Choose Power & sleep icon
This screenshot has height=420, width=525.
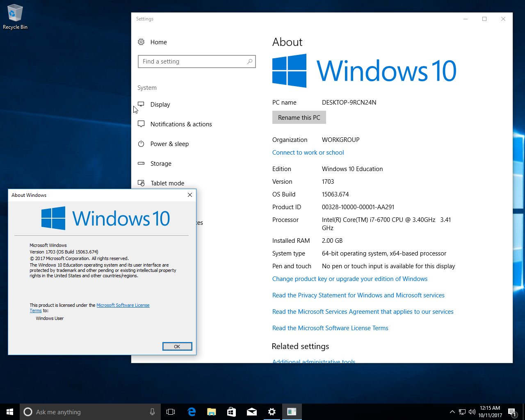click(x=141, y=144)
